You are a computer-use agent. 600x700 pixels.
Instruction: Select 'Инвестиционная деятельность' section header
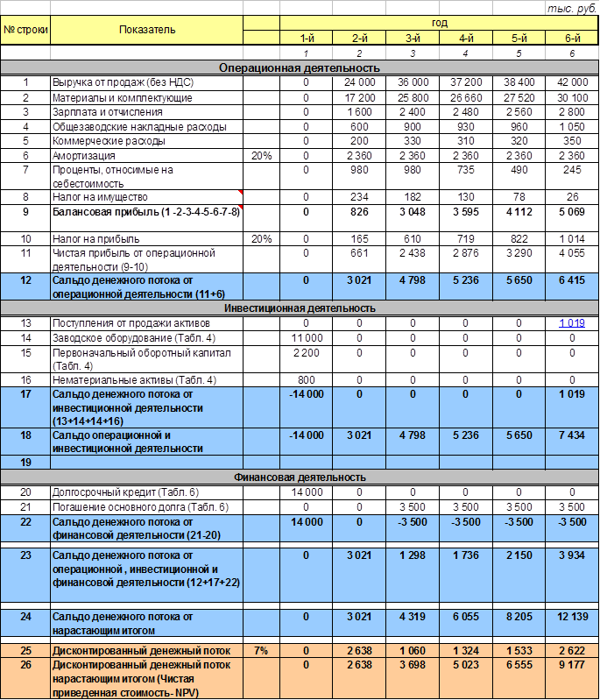(x=300, y=308)
